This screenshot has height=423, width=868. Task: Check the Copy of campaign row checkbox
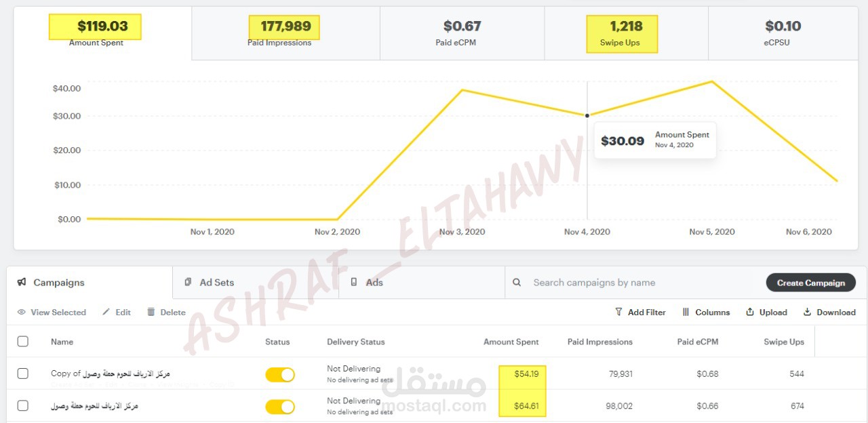click(x=23, y=374)
